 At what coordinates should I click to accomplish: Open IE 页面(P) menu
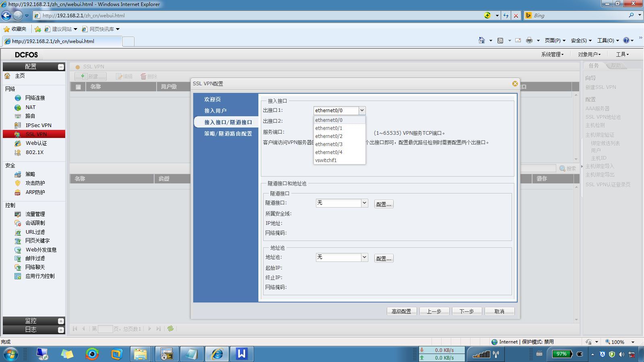(555, 41)
